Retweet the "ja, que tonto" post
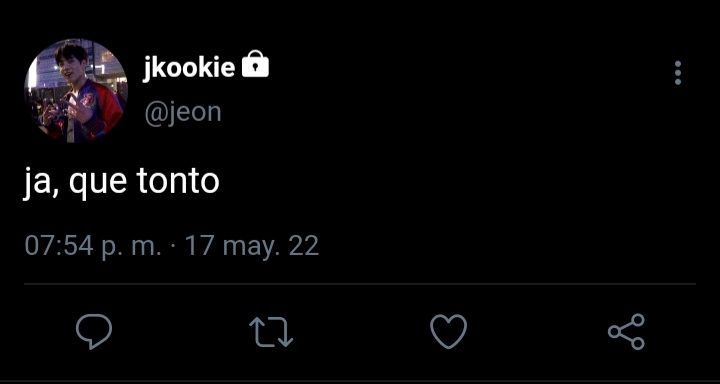Image resolution: width=720 pixels, height=384 pixels. pos(271,332)
